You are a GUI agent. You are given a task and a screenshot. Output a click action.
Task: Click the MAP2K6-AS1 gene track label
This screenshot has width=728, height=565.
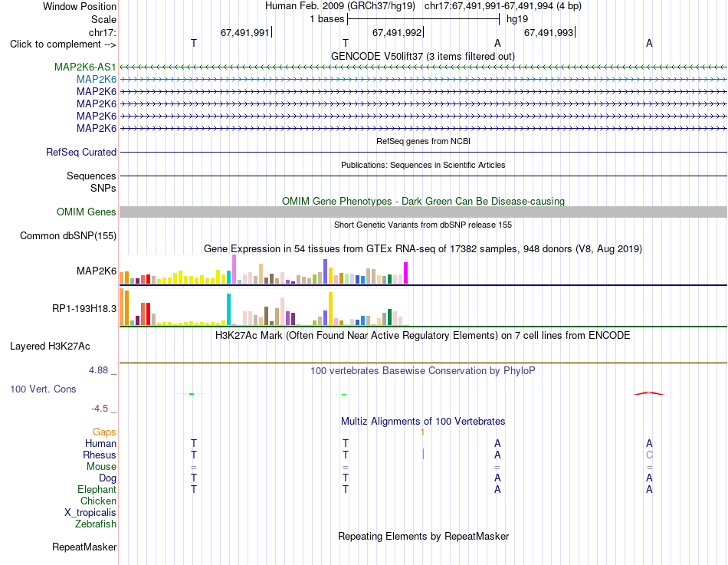point(85,67)
